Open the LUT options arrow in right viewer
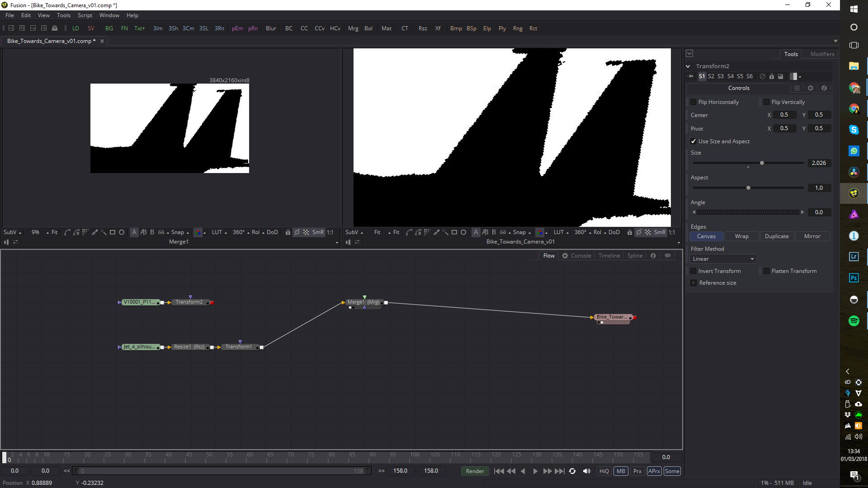This screenshot has height=488, width=868. tap(568, 233)
